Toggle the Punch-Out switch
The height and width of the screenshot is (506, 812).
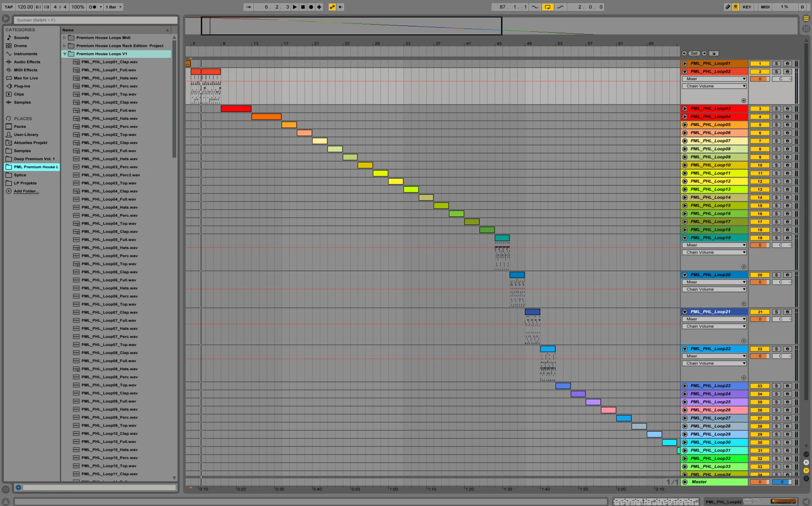tap(560, 7)
